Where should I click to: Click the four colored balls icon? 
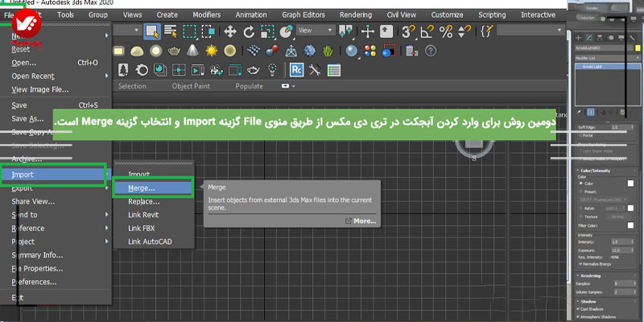point(370,51)
